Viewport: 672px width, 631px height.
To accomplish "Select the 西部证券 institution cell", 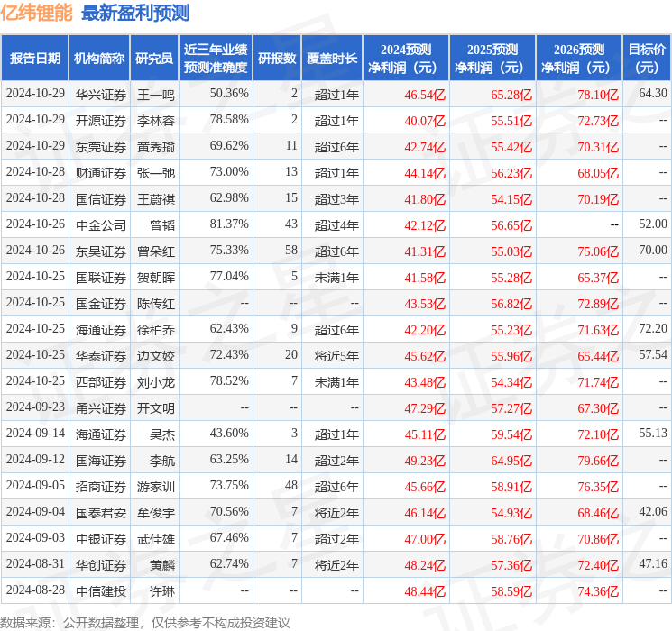I will (x=101, y=382).
